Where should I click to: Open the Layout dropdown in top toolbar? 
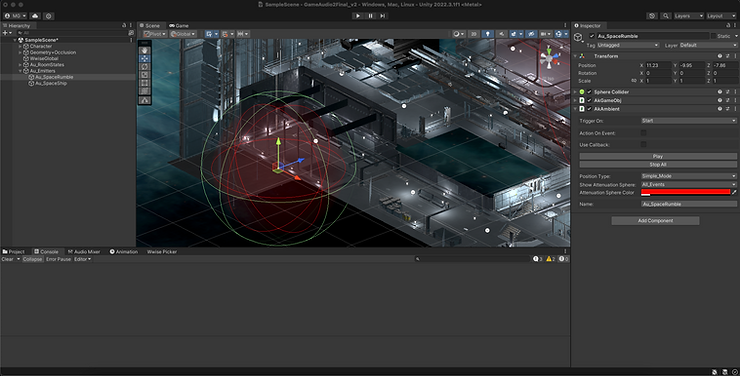(721, 16)
